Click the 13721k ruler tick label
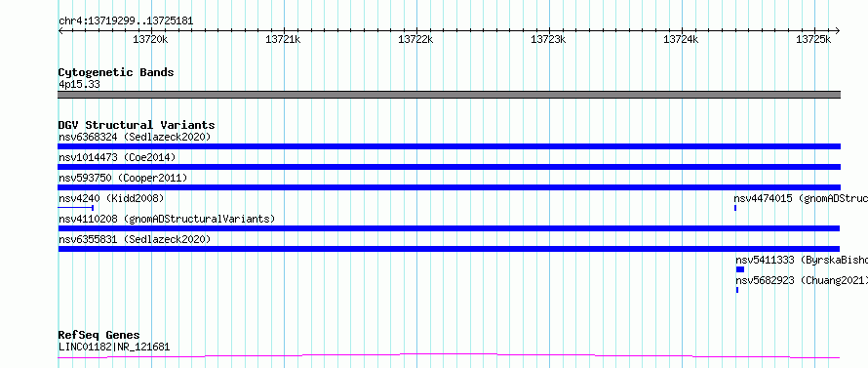This screenshot has width=868, height=368. (x=283, y=39)
